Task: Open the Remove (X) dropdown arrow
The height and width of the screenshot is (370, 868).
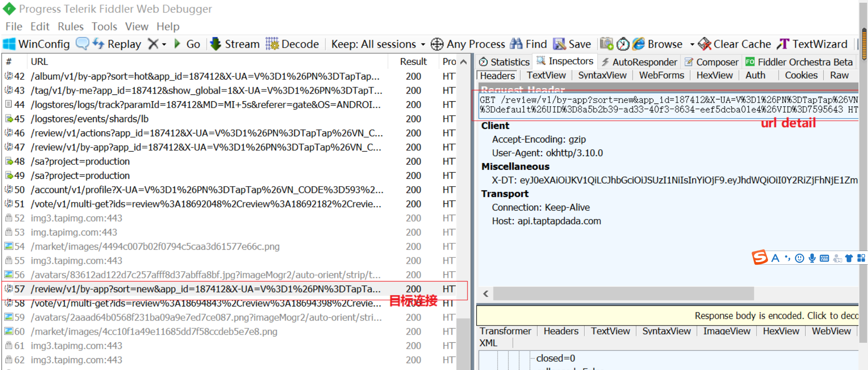Action: click(164, 44)
